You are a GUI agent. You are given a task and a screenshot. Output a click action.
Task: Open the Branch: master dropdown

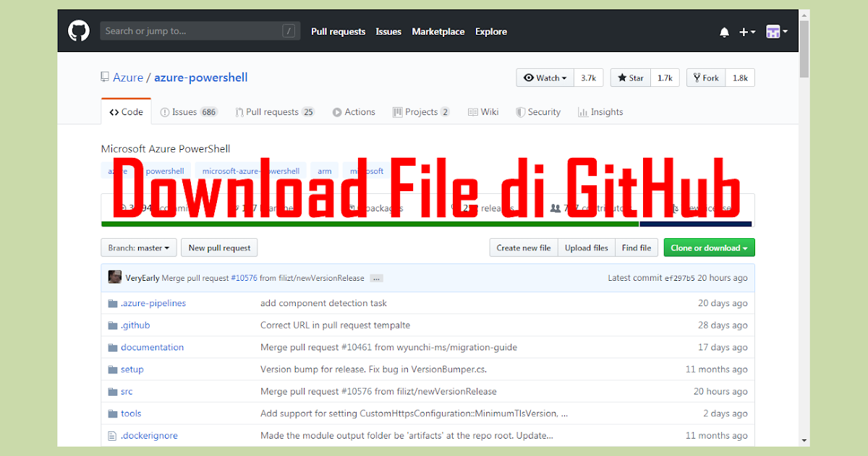click(x=139, y=248)
